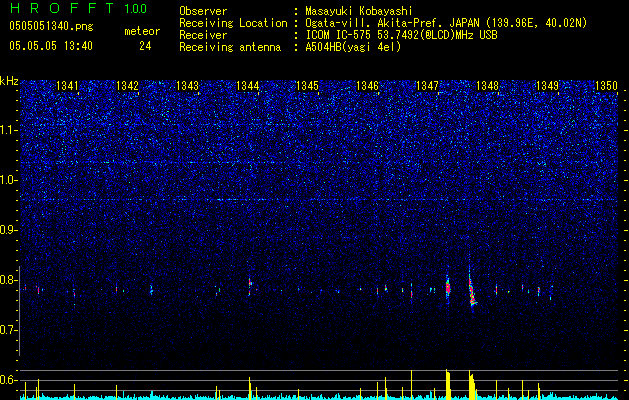The width and height of the screenshot is (629, 400).
Task: Click the Observer label
Action: 203,11
